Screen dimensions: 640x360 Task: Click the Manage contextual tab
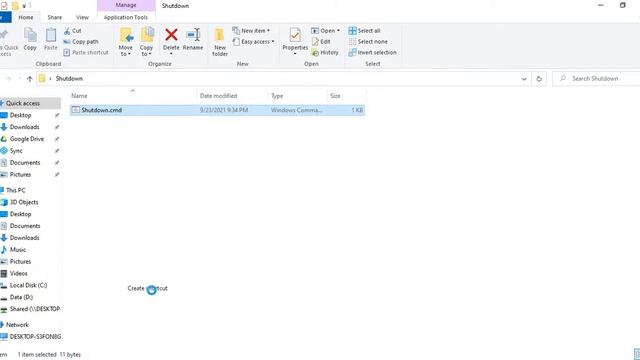[126, 5]
